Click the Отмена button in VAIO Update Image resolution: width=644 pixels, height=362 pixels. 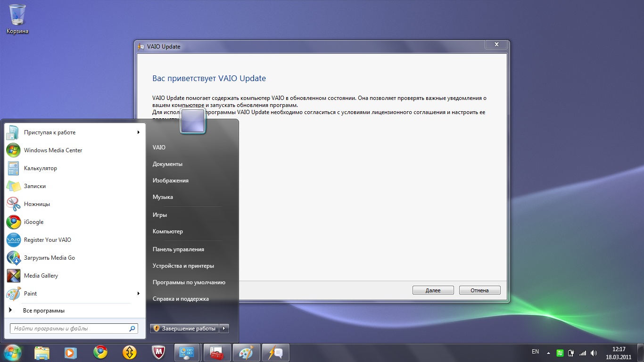click(x=479, y=290)
